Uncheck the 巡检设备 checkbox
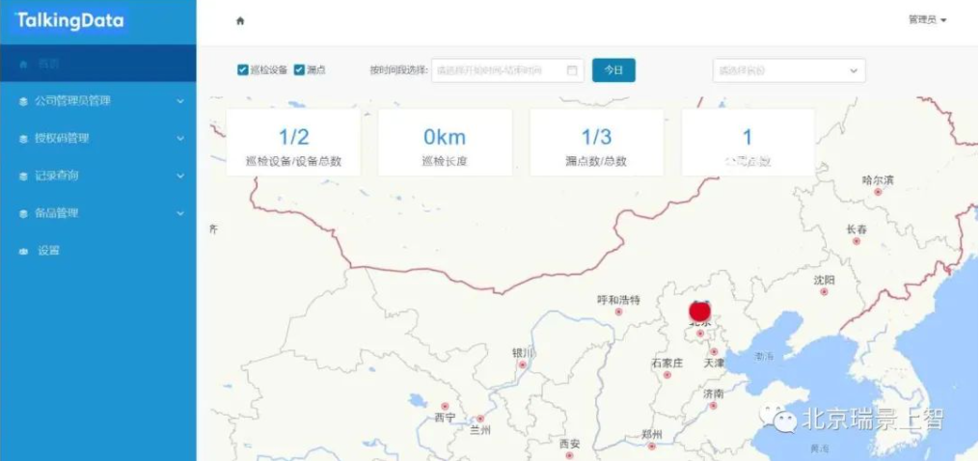980x461 pixels. [x=242, y=70]
